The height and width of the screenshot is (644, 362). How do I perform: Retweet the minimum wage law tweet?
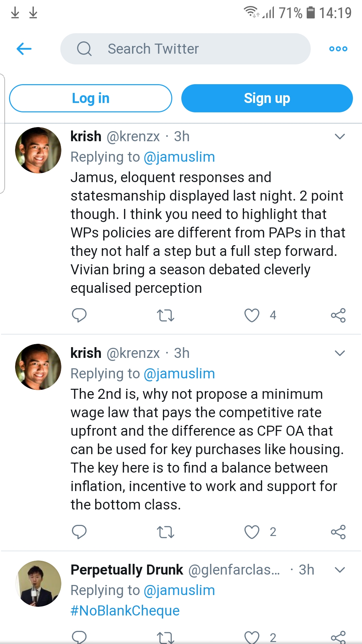(x=166, y=532)
